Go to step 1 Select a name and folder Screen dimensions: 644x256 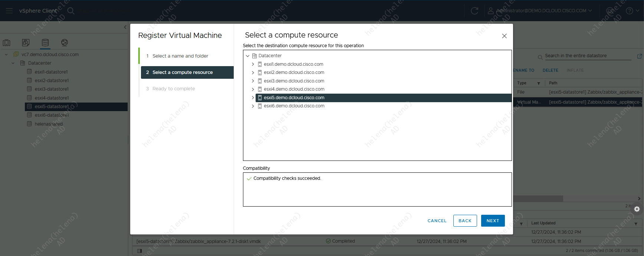pyautogui.click(x=180, y=56)
